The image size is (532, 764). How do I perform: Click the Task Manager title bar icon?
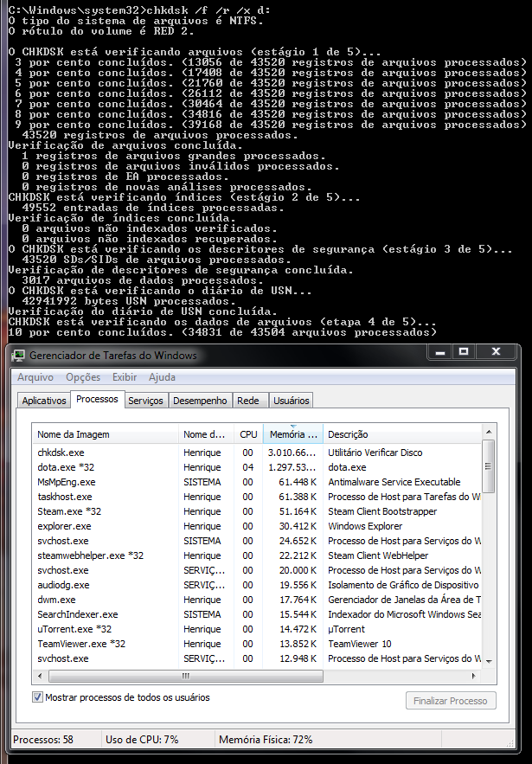[18, 356]
